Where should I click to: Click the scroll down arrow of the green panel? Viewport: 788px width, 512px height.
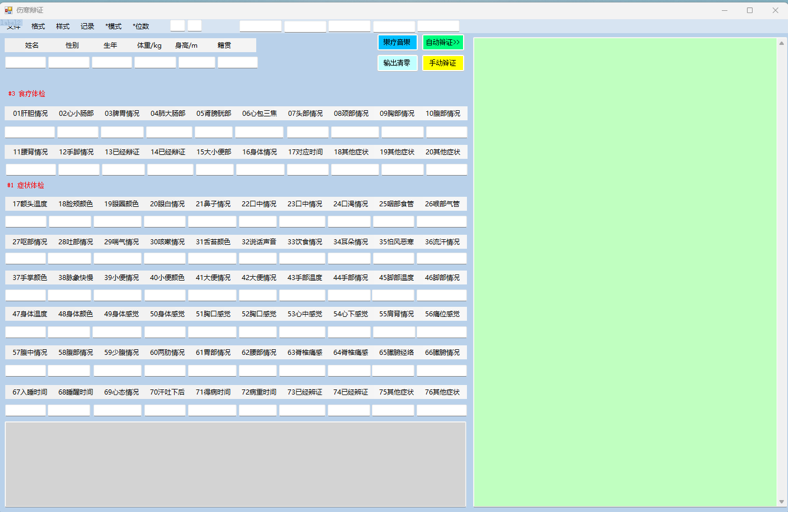[781, 501]
